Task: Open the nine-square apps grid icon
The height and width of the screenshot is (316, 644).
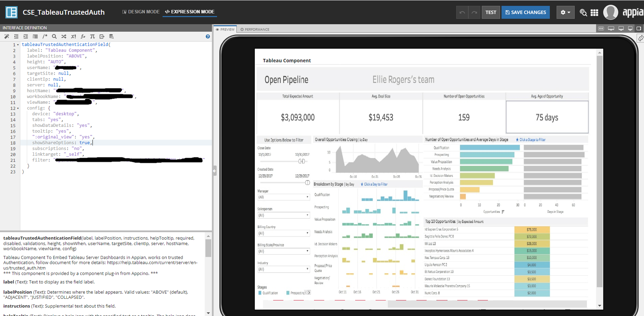Action: 594,13
